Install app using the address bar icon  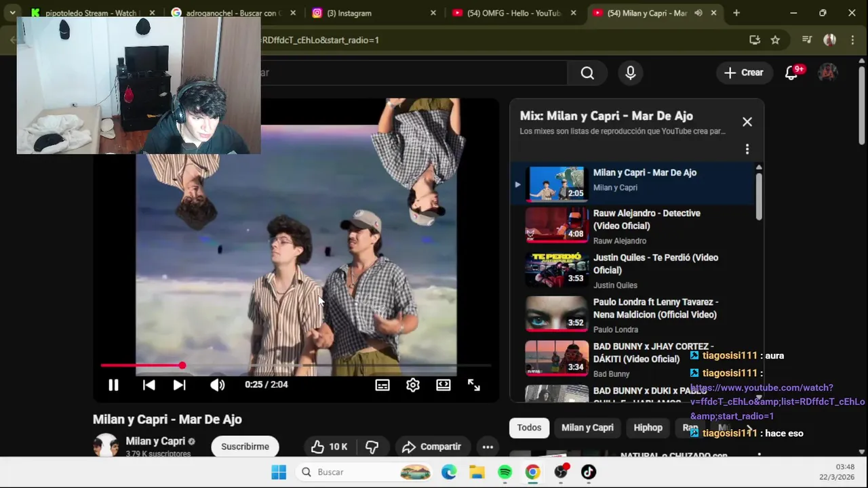coord(755,40)
